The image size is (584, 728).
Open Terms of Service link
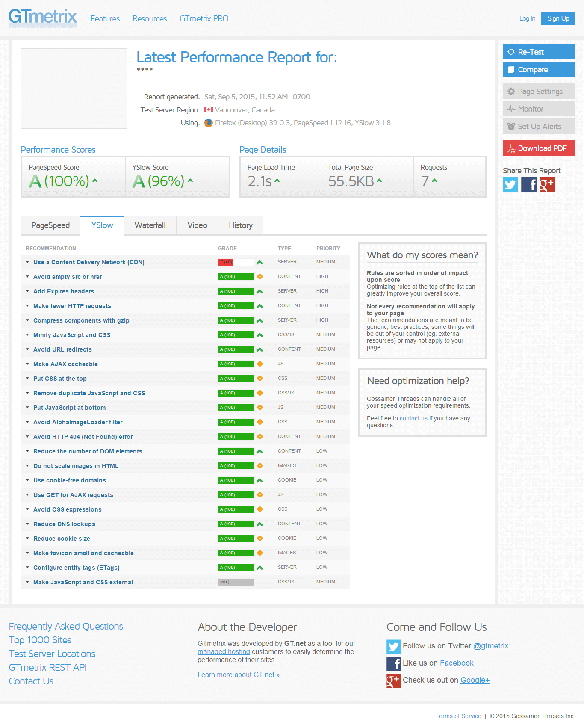pos(458,716)
